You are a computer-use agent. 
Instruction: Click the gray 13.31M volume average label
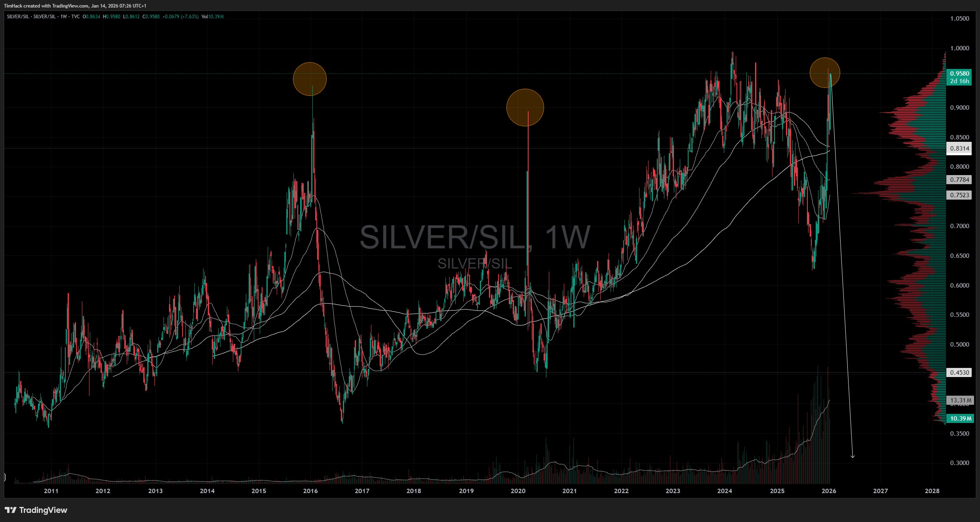click(960, 400)
